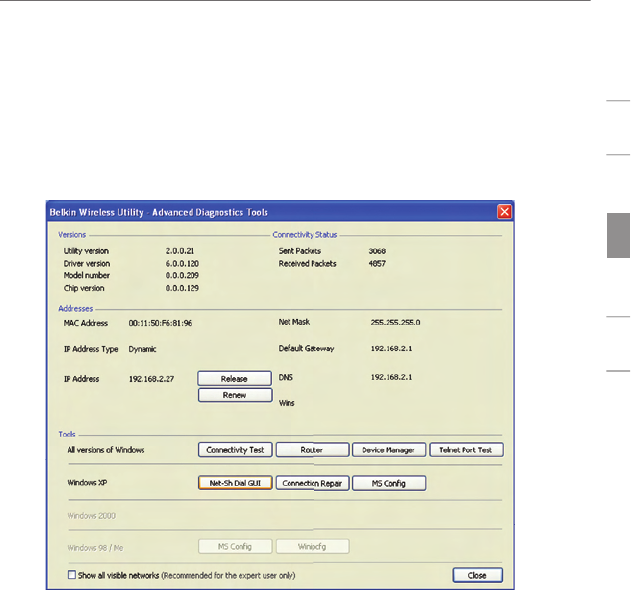Click the Versions section heading

(x=72, y=235)
